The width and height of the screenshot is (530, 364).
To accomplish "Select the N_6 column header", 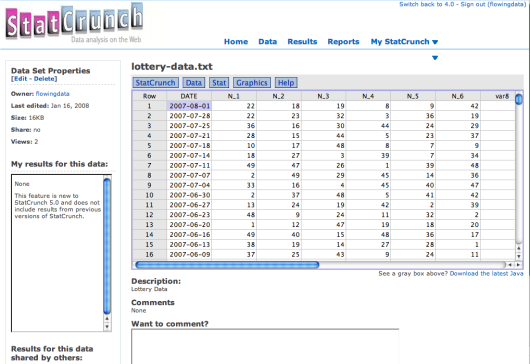I will pos(458,96).
